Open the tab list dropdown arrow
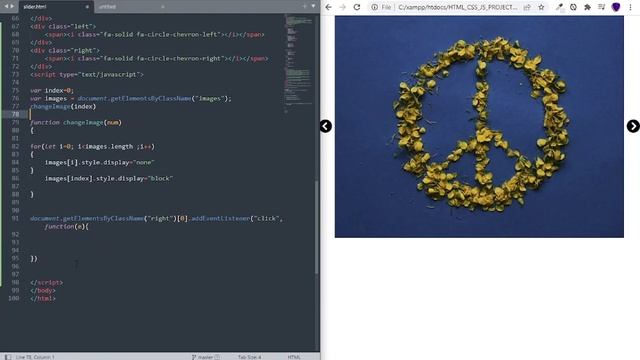Viewport: 640px width, 360px height. tap(313, 6)
